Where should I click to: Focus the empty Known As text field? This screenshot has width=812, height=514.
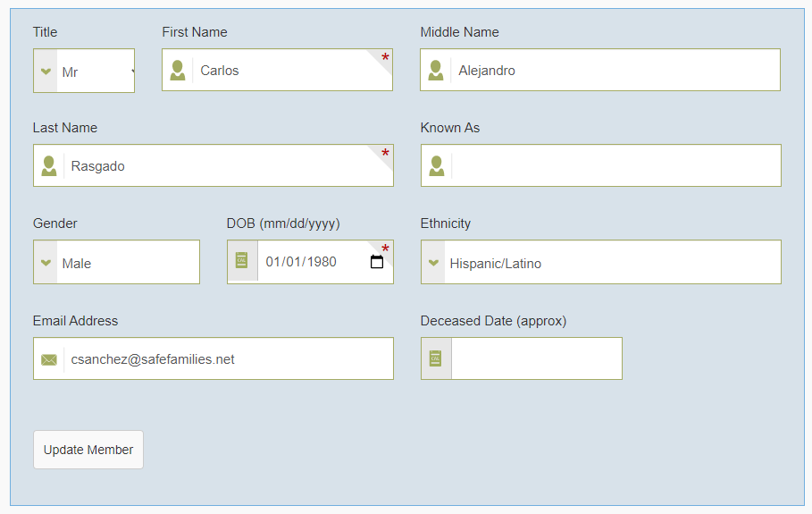600,165
